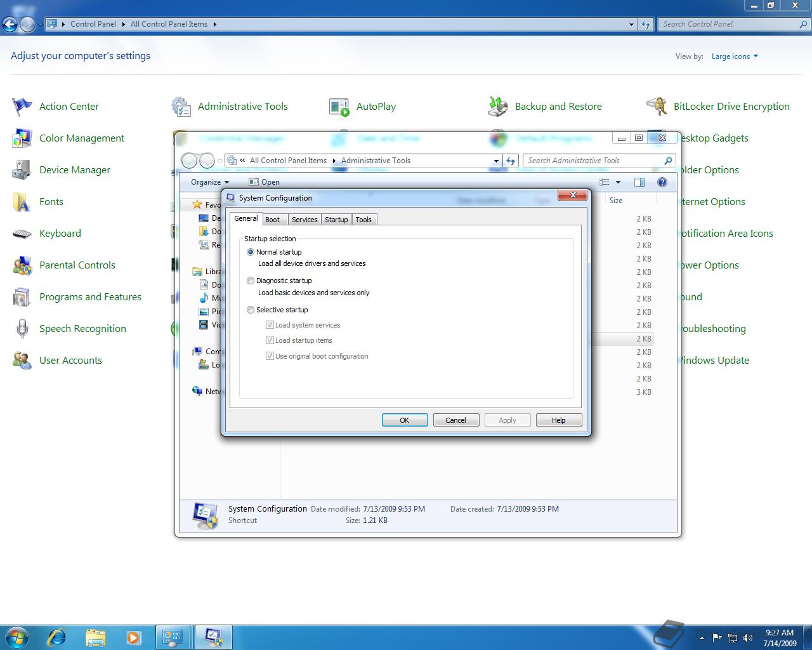Open the Troubleshooting link
The image size is (812, 650).
[x=712, y=329]
